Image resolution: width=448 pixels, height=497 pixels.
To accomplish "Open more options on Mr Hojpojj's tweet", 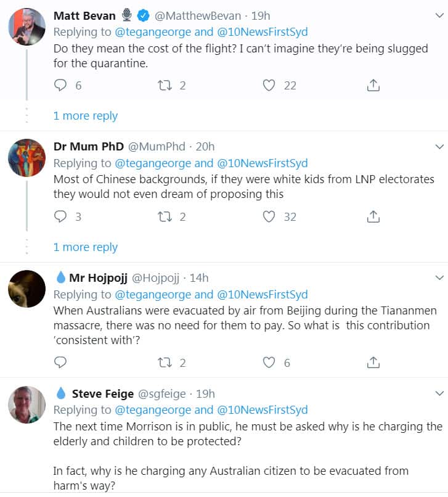I will point(439,278).
